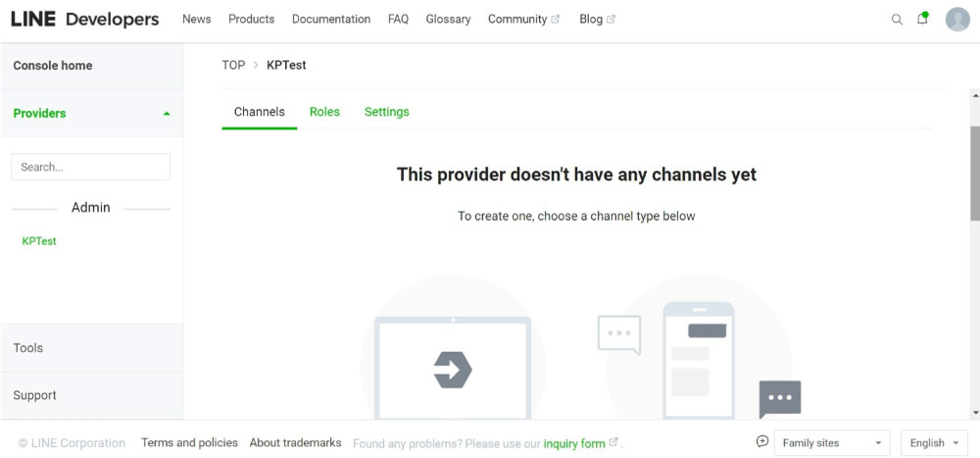
Task: Open Terms and policies link
Action: pyautogui.click(x=189, y=443)
